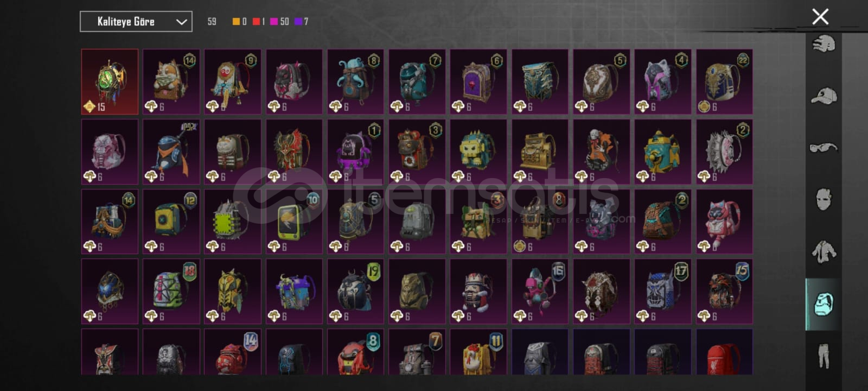Select the pink-white cat backpack in the third row

pyautogui.click(x=724, y=222)
